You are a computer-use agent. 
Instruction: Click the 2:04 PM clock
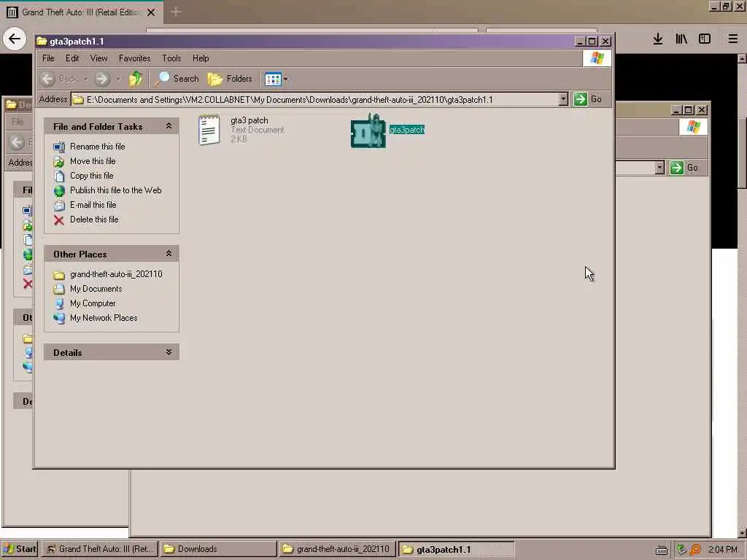pos(722,550)
